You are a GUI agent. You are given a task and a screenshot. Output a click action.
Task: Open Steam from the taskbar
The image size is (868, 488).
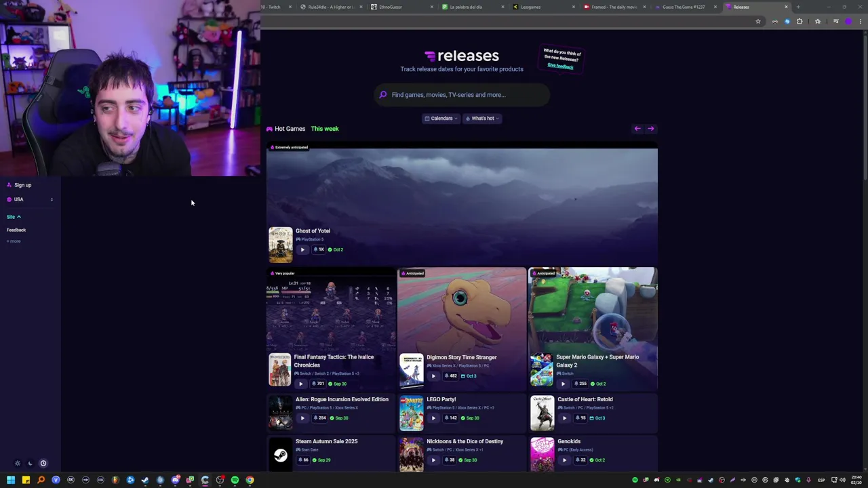[145, 480]
